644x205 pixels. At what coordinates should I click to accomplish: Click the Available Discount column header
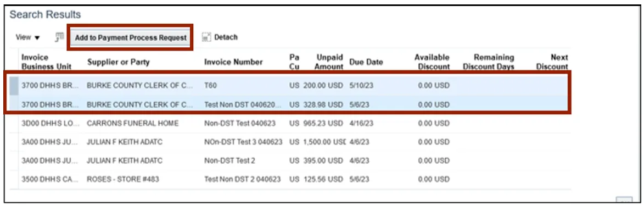coord(432,62)
